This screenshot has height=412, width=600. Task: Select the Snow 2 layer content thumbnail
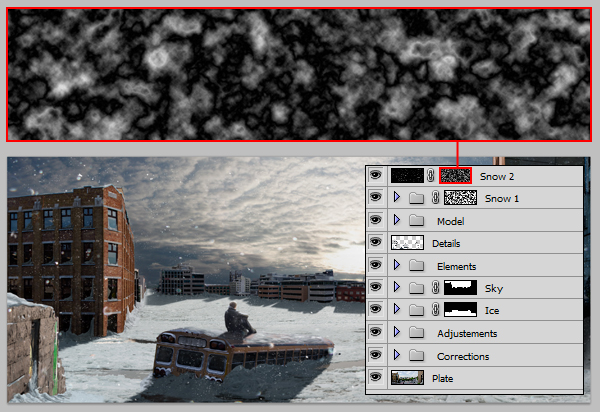pos(407,176)
